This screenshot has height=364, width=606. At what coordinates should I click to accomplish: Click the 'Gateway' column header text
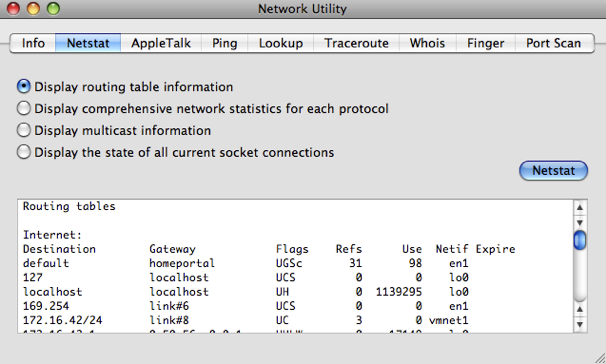tap(172, 249)
